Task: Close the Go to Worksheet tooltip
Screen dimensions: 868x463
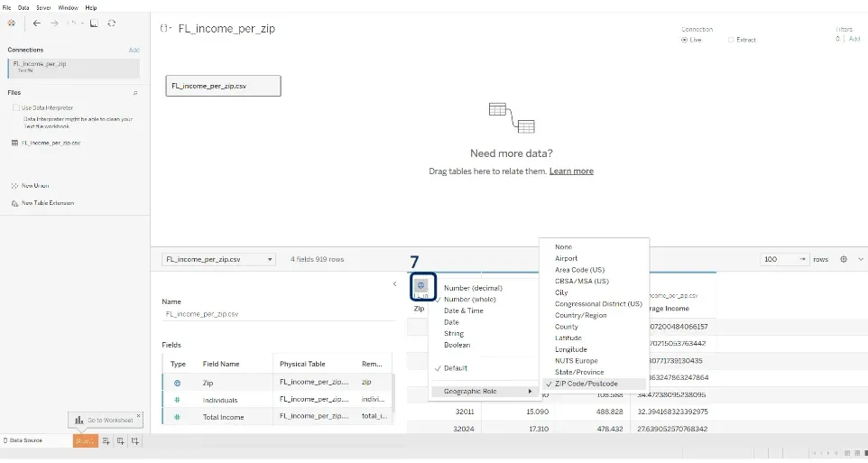Action: coord(138,415)
